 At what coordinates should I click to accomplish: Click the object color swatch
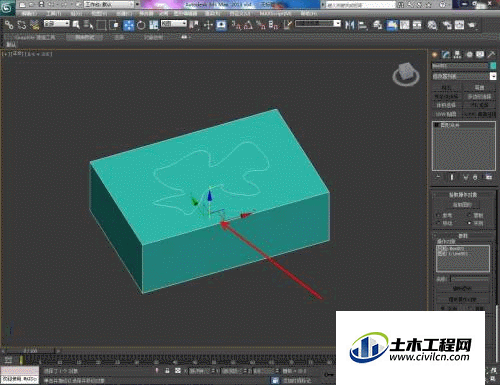[493, 66]
